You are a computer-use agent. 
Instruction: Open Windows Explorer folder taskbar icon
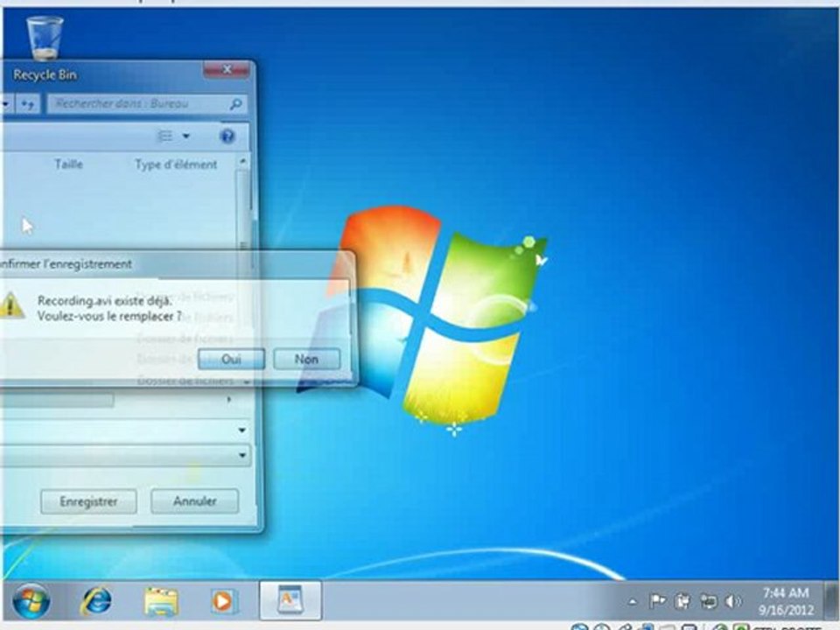click(161, 601)
